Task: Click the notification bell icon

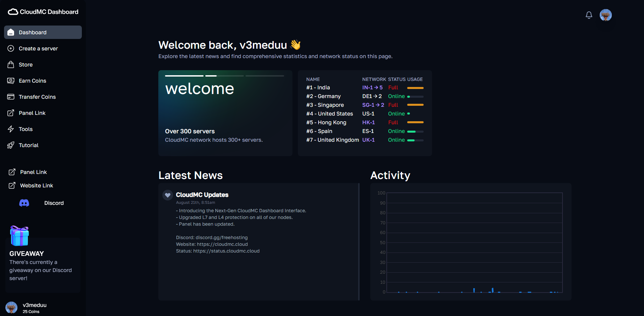Action: pyautogui.click(x=589, y=15)
